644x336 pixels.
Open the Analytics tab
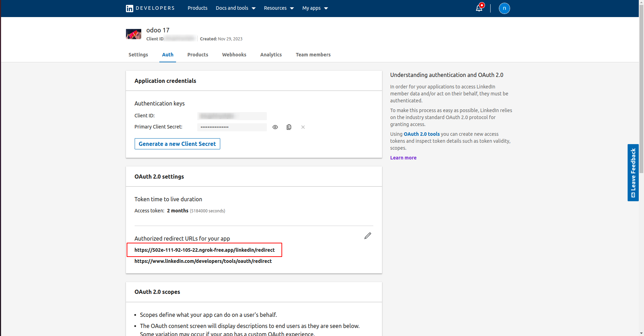tap(271, 55)
